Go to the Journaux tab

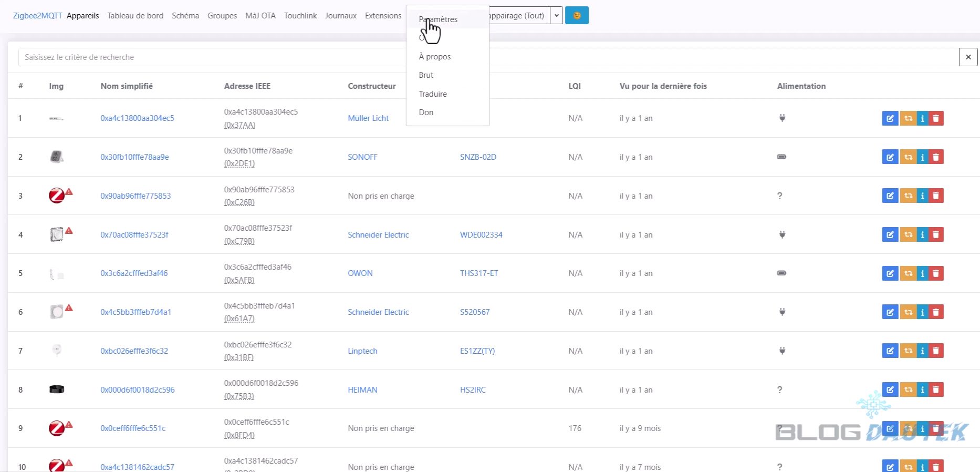tap(341, 16)
